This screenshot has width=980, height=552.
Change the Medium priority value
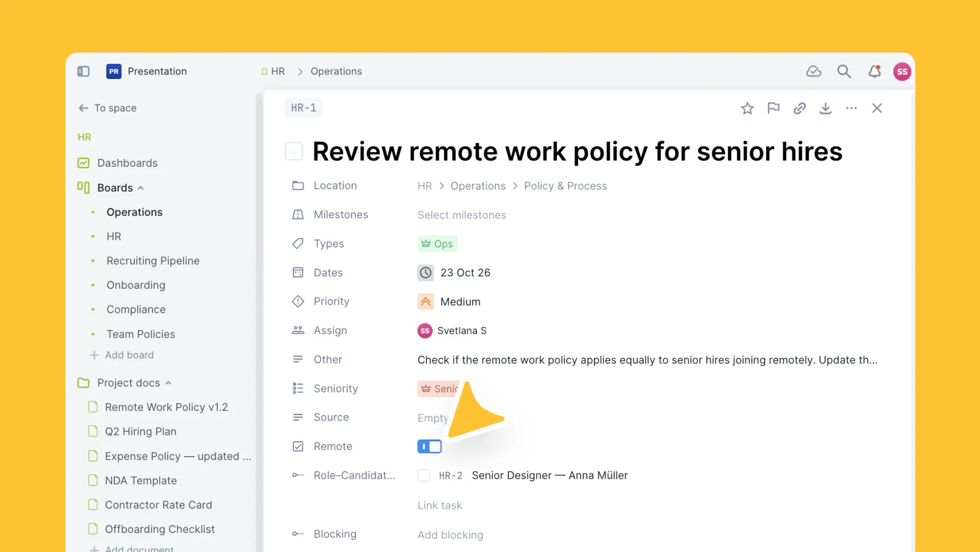coord(461,302)
